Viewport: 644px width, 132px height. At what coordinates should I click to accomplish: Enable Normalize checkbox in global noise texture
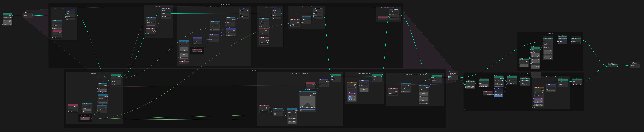pyautogui.click(x=348, y=91)
